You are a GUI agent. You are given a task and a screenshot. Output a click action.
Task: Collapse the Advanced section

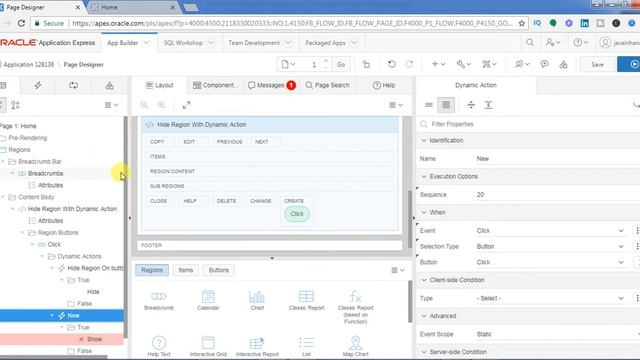pyautogui.click(x=424, y=316)
